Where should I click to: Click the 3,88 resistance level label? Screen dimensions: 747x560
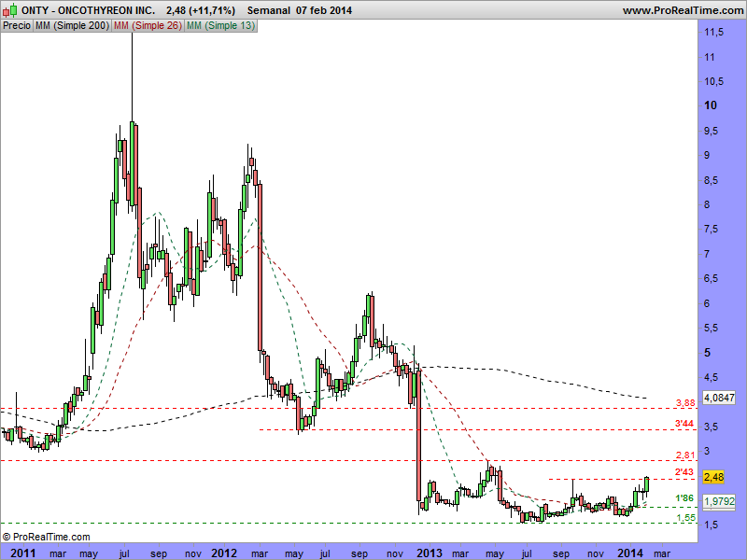click(x=685, y=403)
